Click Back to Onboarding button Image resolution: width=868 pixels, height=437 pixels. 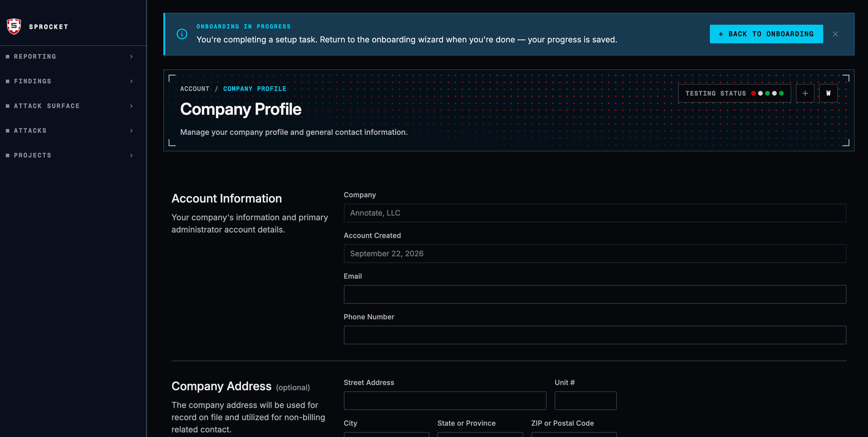tap(766, 34)
